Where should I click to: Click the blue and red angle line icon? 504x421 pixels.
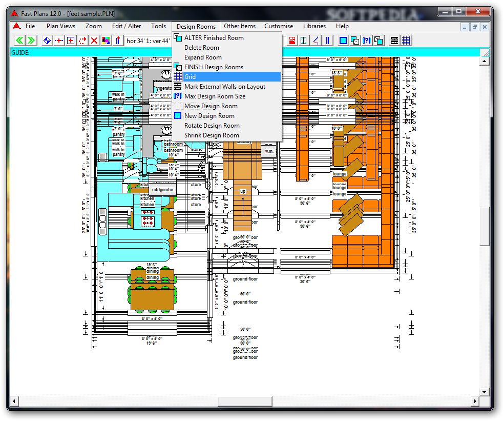click(316, 41)
